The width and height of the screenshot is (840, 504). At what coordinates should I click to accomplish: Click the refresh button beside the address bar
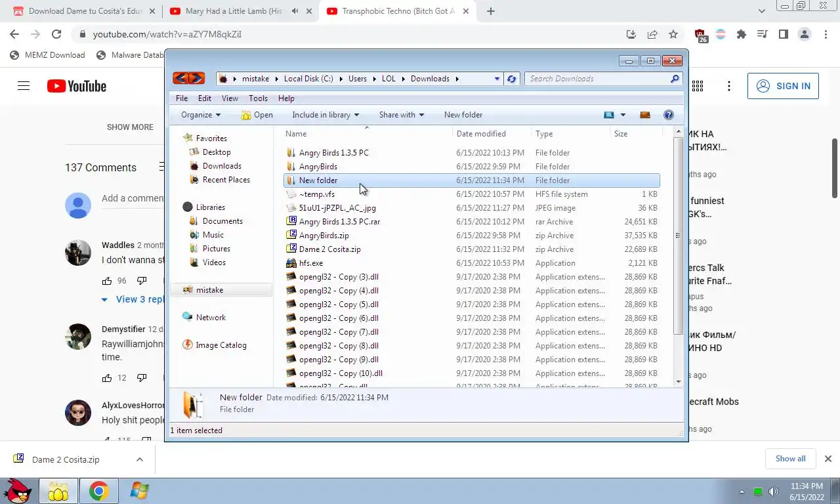[x=512, y=79]
